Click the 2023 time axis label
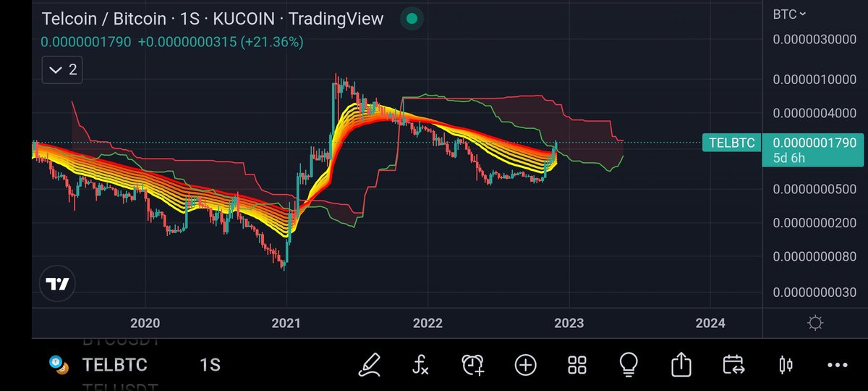 (569, 323)
